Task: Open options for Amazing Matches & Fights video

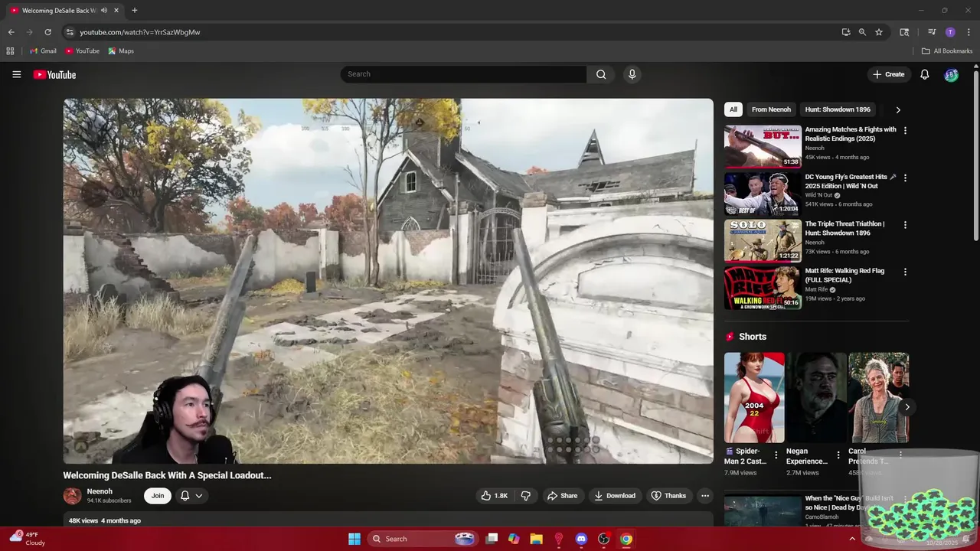Action: 905,131
